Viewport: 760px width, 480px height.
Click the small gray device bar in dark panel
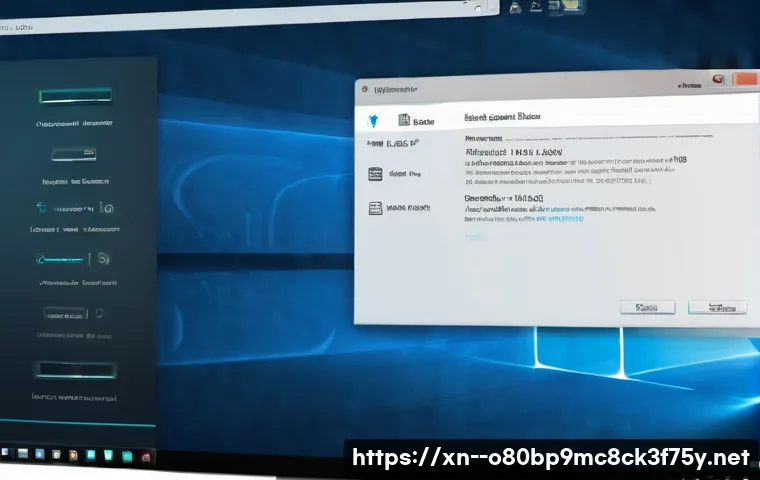tap(74, 154)
